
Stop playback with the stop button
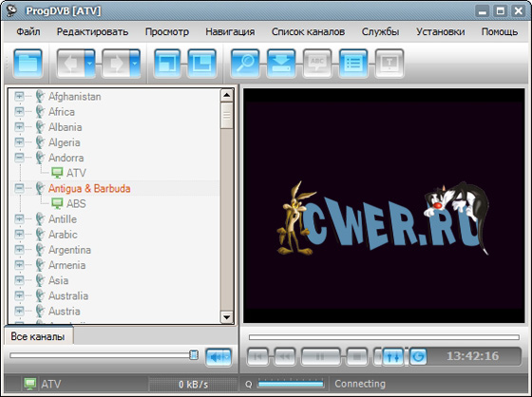coord(357,356)
